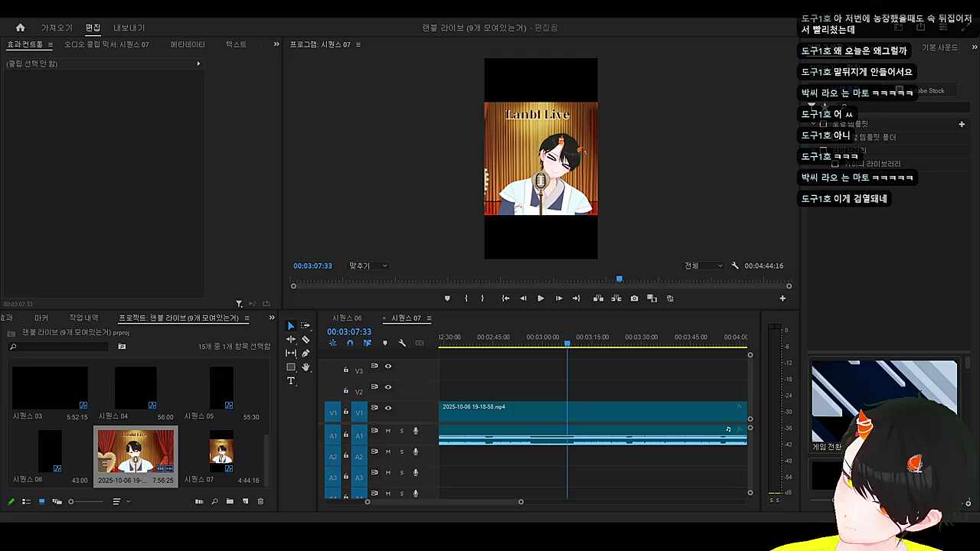Switch to the 시퀀스 06 timeline tab
The height and width of the screenshot is (551, 980).
point(347,318)
